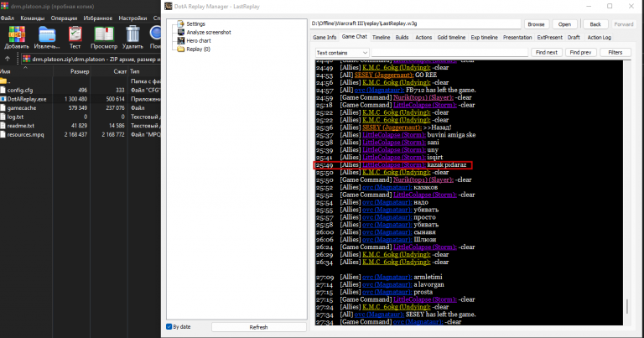644x338 pixels.
Task: Click SESEY (Juggernaut) link at 24:53
Action: click(x=383, y=75)
